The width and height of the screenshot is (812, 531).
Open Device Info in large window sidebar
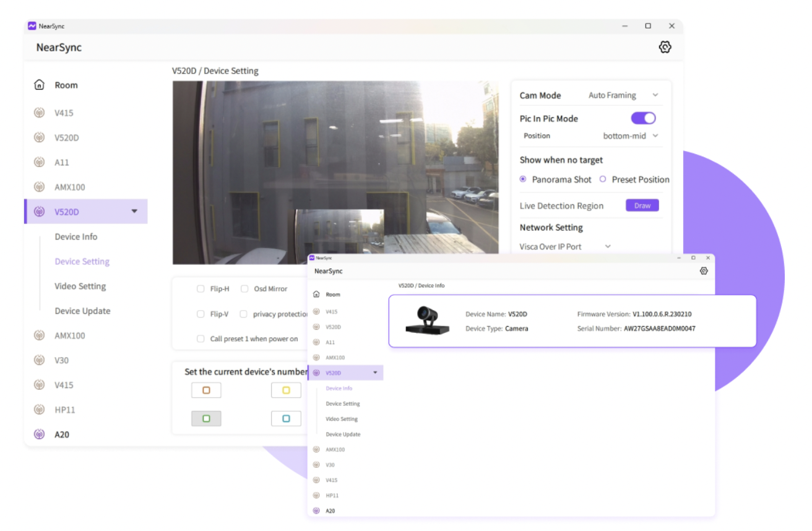(x=76, y=236)
